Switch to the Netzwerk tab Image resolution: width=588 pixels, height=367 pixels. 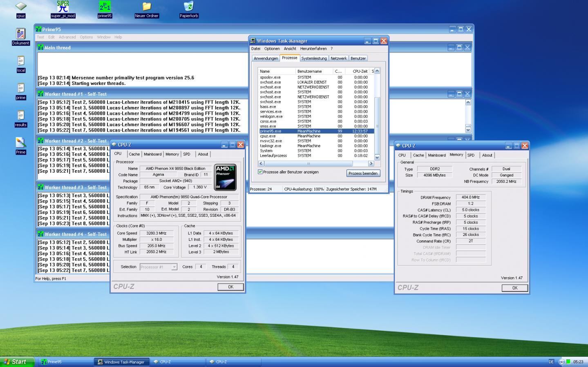[x=339, y=58]
